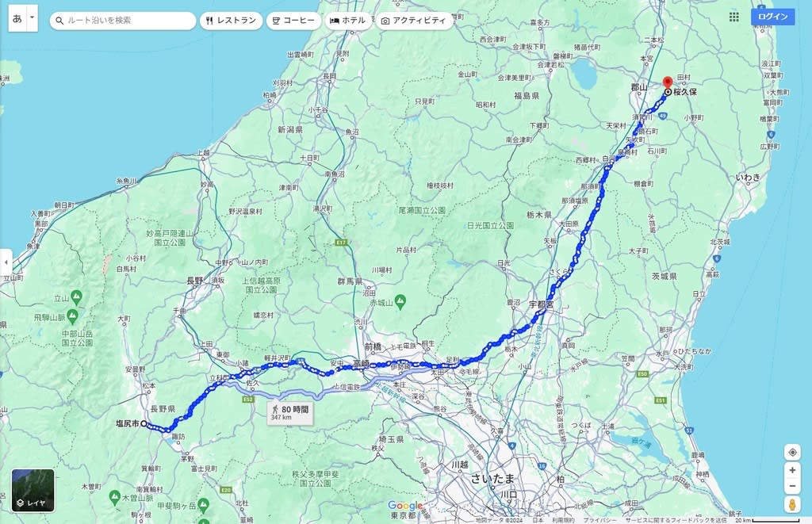Click the 立山 green mountain marker

[x=76, y=297]
